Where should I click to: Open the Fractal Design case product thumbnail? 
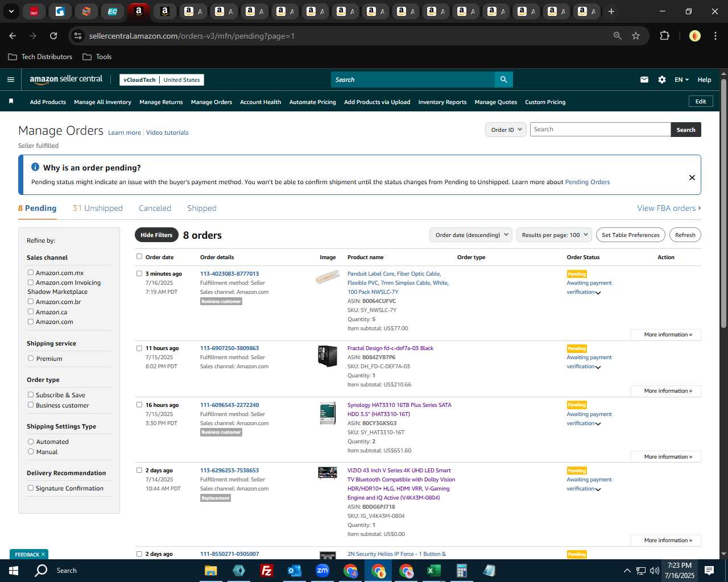(328, 356)
